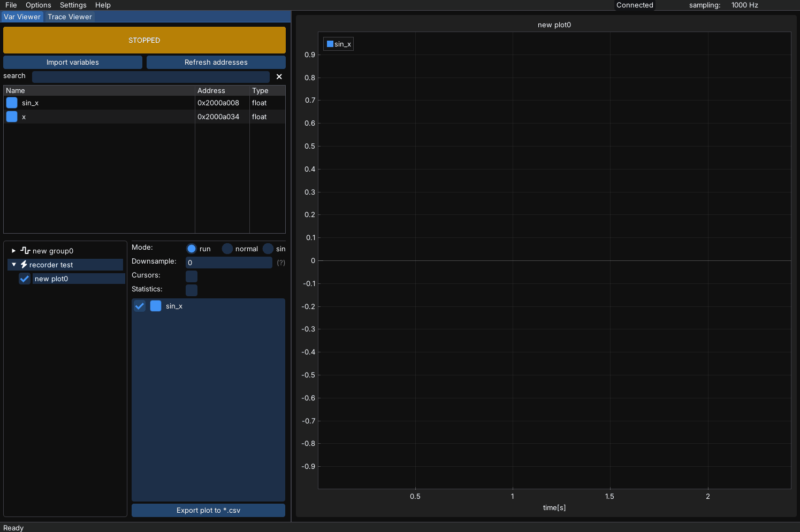Viewport: 800px width, 532px height.
Task: Select the normal mode radio button
Action: (227, 249)
